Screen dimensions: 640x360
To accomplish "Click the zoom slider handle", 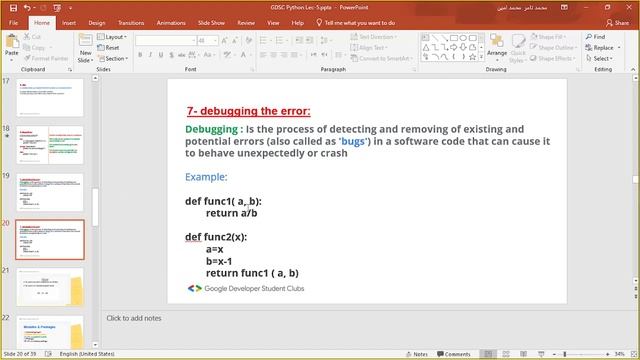I will (565, 354).
